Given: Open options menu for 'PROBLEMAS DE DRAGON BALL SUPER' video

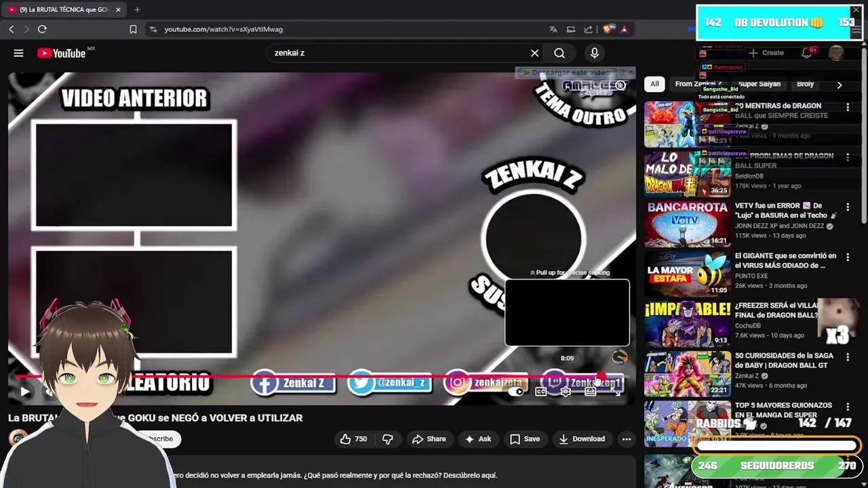Looking at the screenshot, I should pos(848,157).
